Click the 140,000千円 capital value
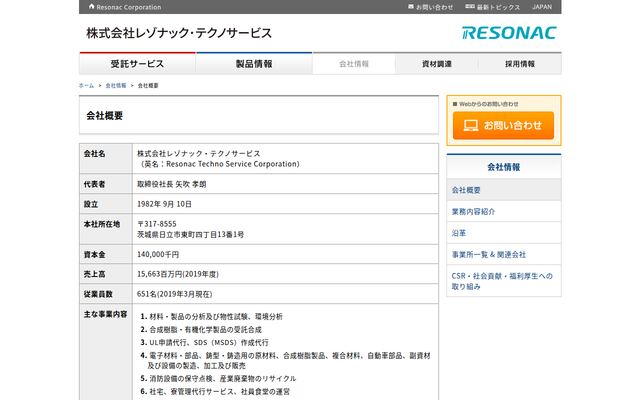Viewport: 640px width, 400px height. 158,254
